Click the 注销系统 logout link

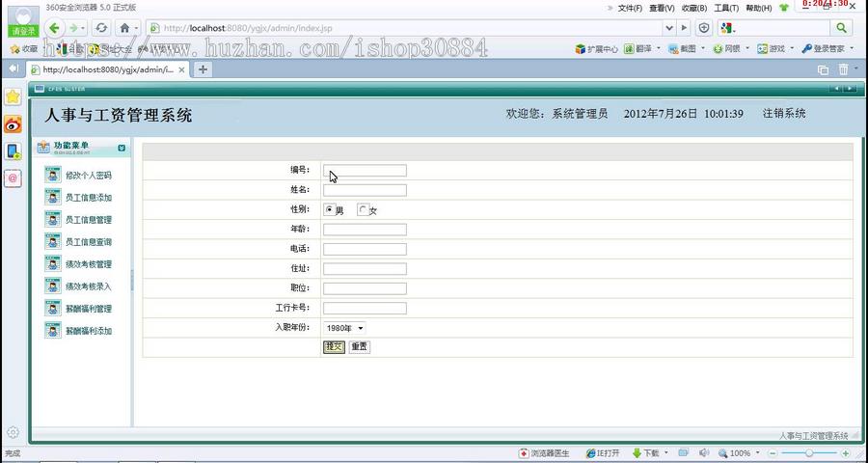[x=784, y=114]
